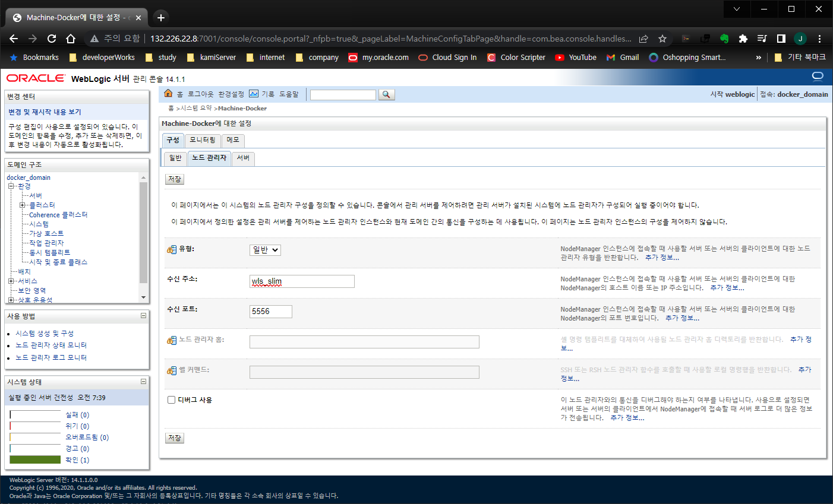The image size is (833, 504).
Task: Open the 도움말 link
Action: pyautogui.click(x=289, y=94)
